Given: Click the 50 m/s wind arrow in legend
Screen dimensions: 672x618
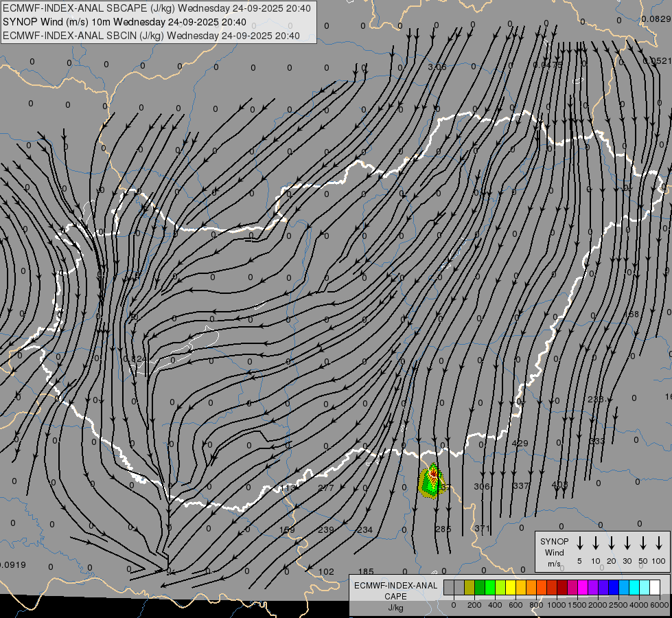Looking at the screenshot, I should pos(643,543).
